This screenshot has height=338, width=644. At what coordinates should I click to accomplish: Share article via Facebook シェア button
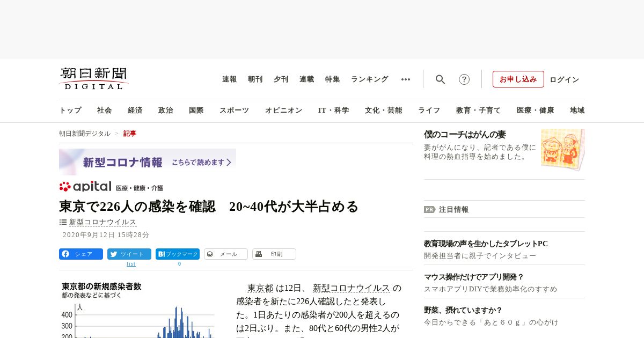[81, 254]
